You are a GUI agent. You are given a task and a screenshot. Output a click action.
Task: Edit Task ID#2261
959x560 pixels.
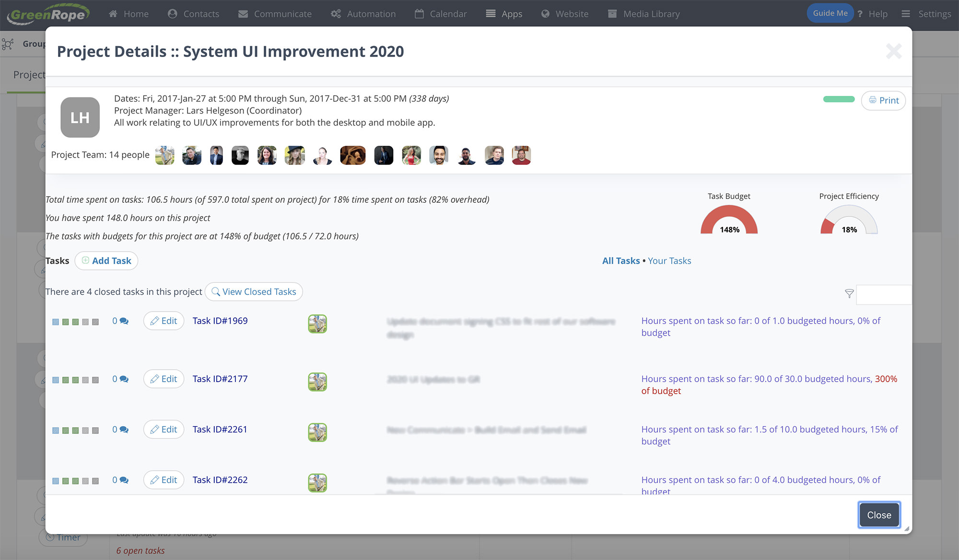tap(164, 429)
